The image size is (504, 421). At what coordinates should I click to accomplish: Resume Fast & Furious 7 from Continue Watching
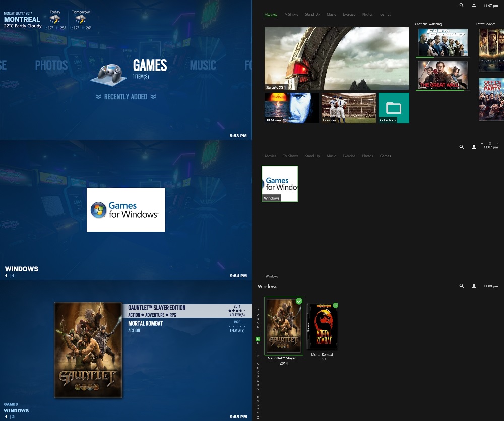443,42
